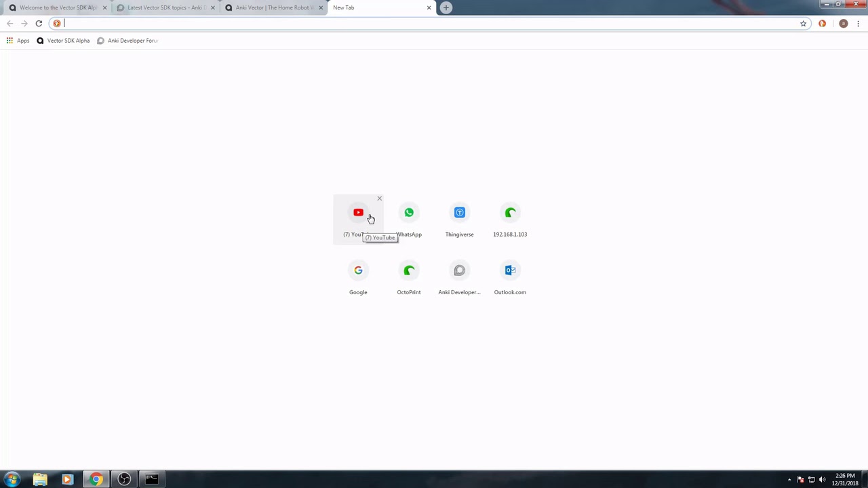Click the Chrome taskbar icon
Screen dimensions: 868x488
(x=96, y=479)
